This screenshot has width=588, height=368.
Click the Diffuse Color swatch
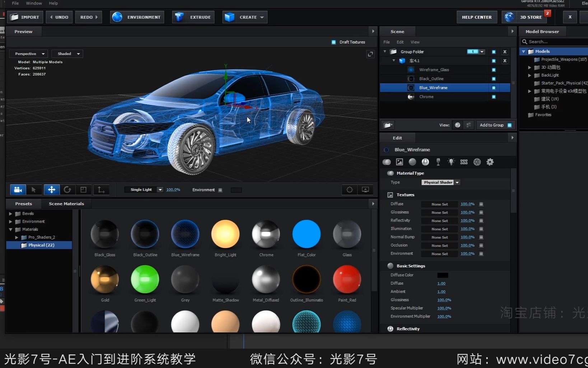pyautogui.click(x=443, y=275)
